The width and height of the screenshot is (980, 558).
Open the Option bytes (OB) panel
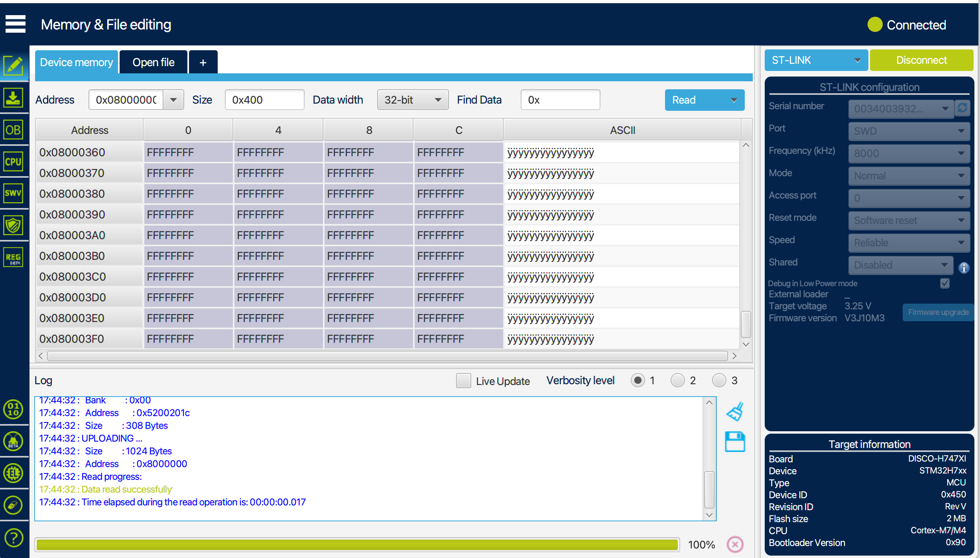[14, 130]
